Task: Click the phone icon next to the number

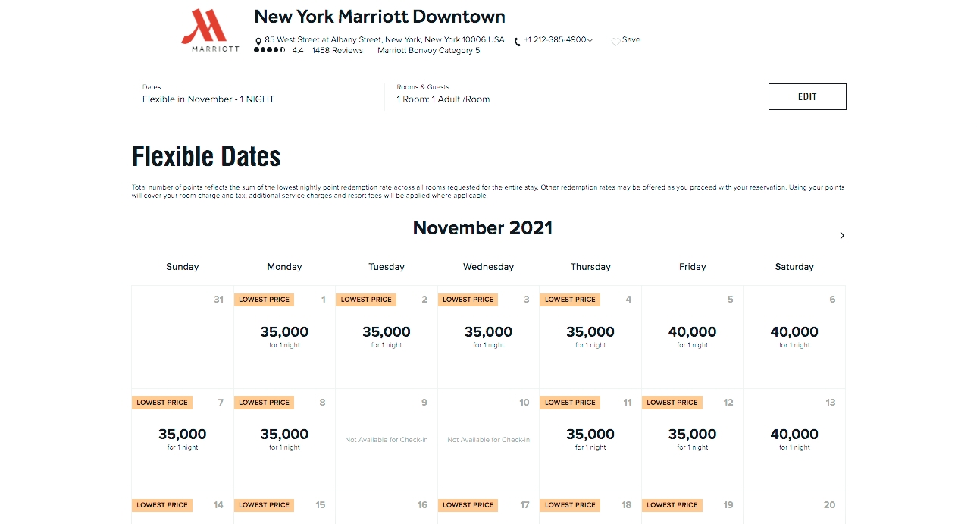Action: 517,41
